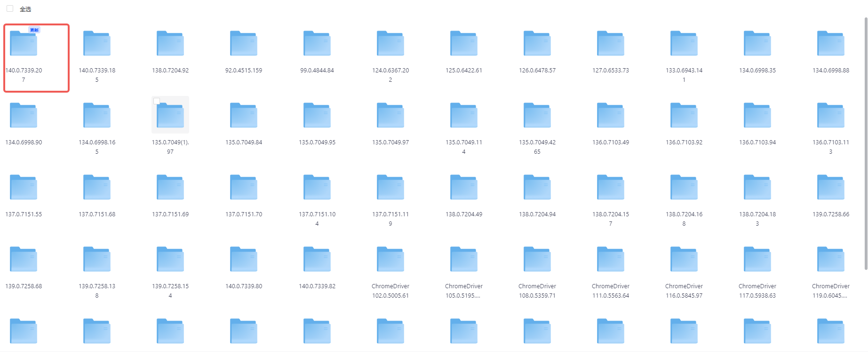The width and height of the screenshot is (868, 355).
Task: Check the box on folder 135.0.7049(1).97
Action: coord(157,101)
